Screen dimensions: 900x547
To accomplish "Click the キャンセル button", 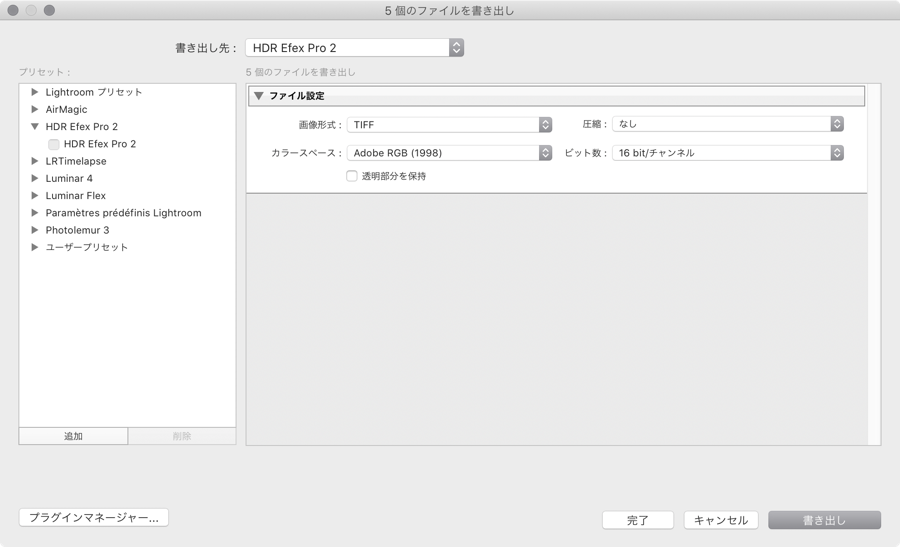I will point(721,520).
